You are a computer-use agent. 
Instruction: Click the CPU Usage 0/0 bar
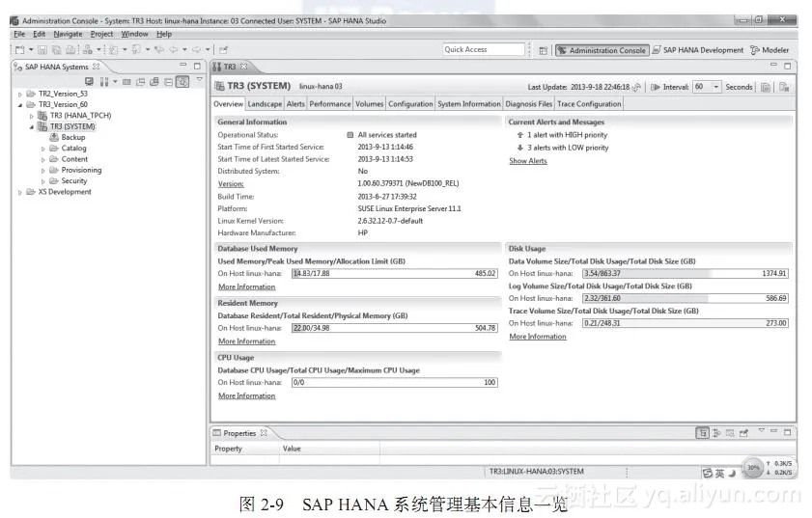click(x=394, y=382)
